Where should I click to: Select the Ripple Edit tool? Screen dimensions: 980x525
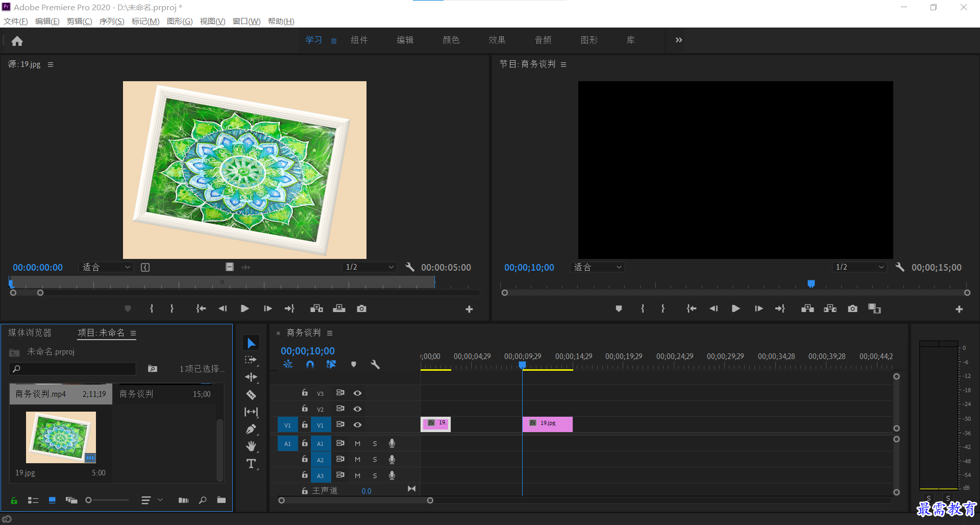pos(251,377)
